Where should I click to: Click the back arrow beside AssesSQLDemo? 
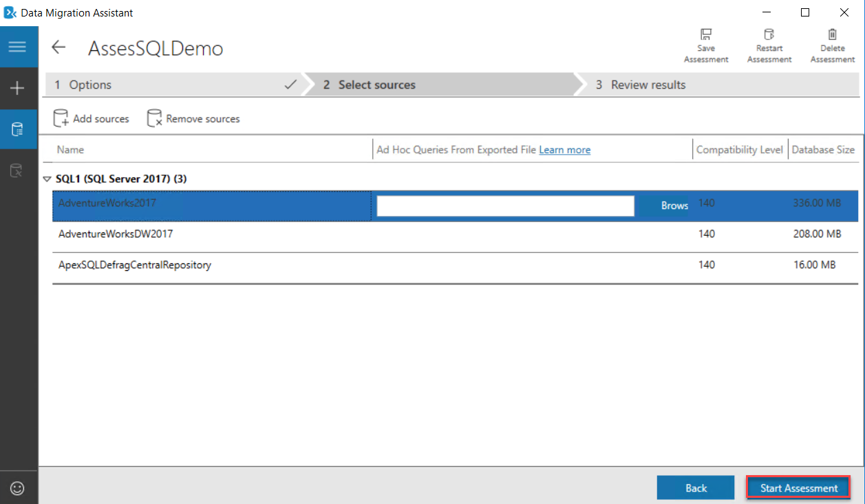58,47
